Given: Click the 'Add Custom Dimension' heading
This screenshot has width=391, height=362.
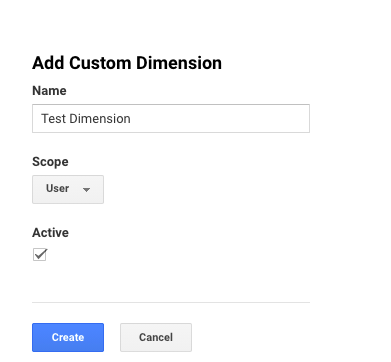Looking at the screenshot, I should [x=127, y=63].
